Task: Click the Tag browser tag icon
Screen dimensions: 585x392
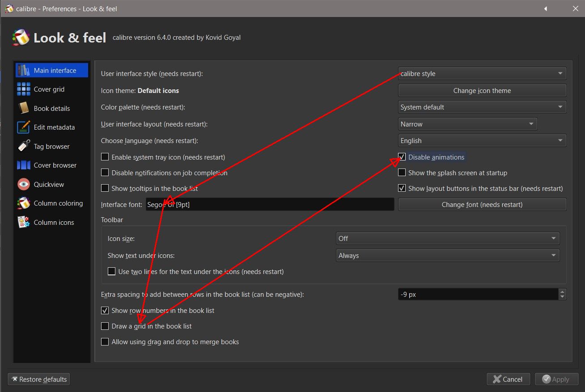Action: point(23,146)
